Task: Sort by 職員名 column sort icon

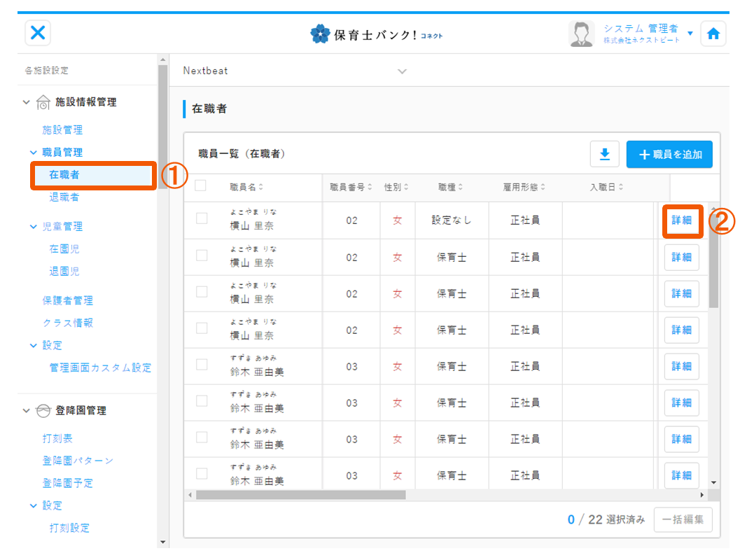Action: (x=261, y=187)
